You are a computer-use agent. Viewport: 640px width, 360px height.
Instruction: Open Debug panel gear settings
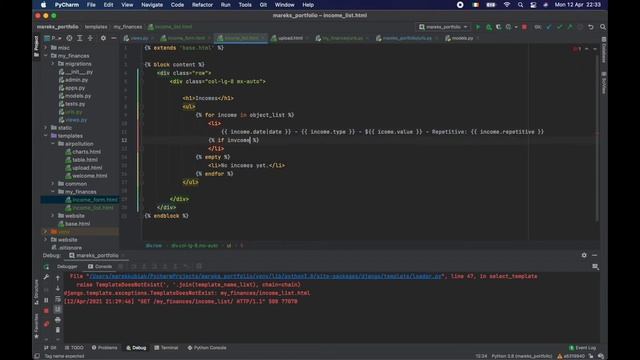(x=584, y=255)
